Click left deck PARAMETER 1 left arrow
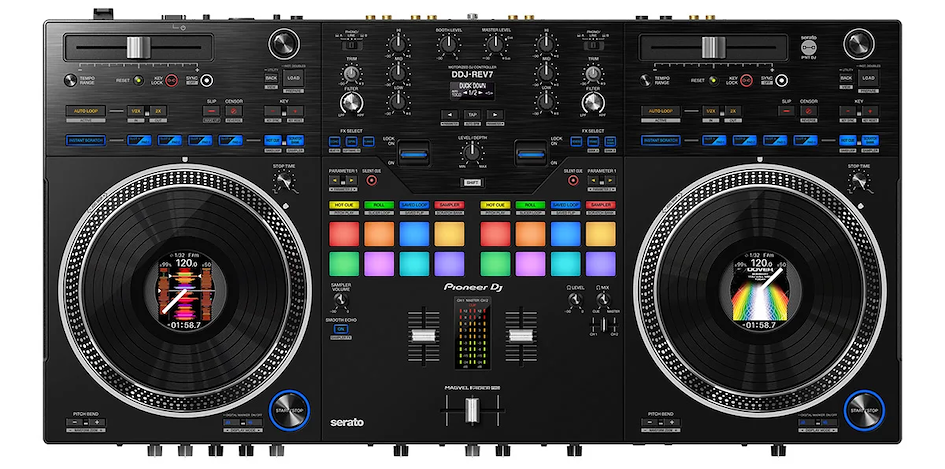 (x=334, y=180)
